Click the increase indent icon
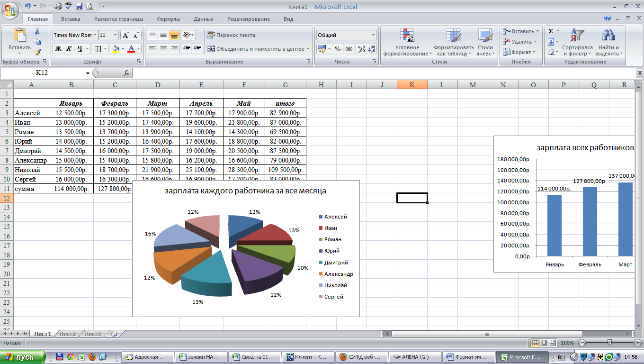Image resolution: width=644 pixels, height=364 pixels. point(197,48)
